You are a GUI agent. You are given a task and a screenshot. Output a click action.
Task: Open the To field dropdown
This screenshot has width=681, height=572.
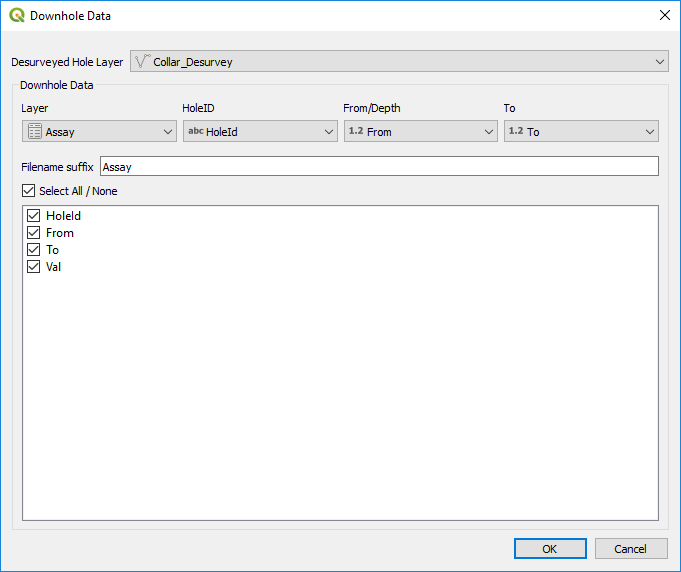point(581,131)
